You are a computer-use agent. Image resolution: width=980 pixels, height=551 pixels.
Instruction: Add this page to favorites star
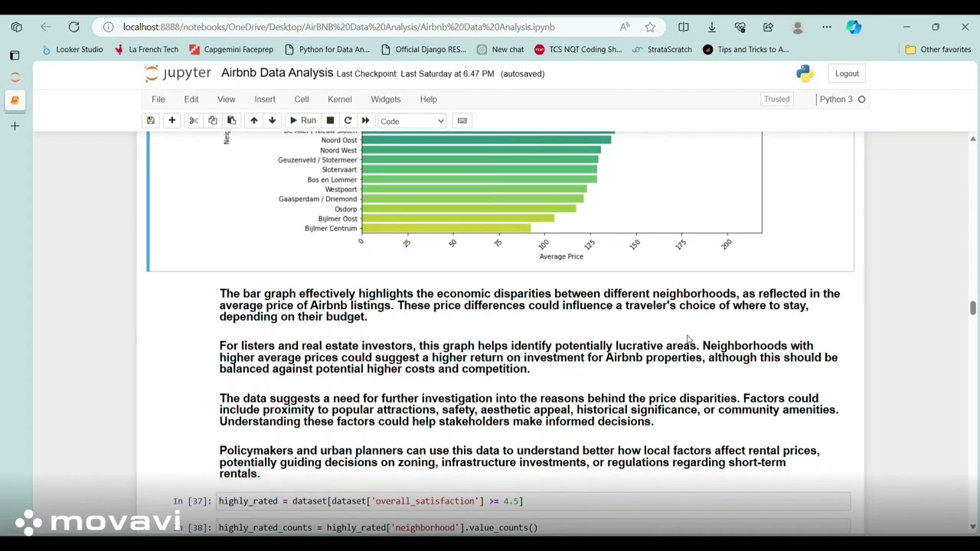point(650,27)
